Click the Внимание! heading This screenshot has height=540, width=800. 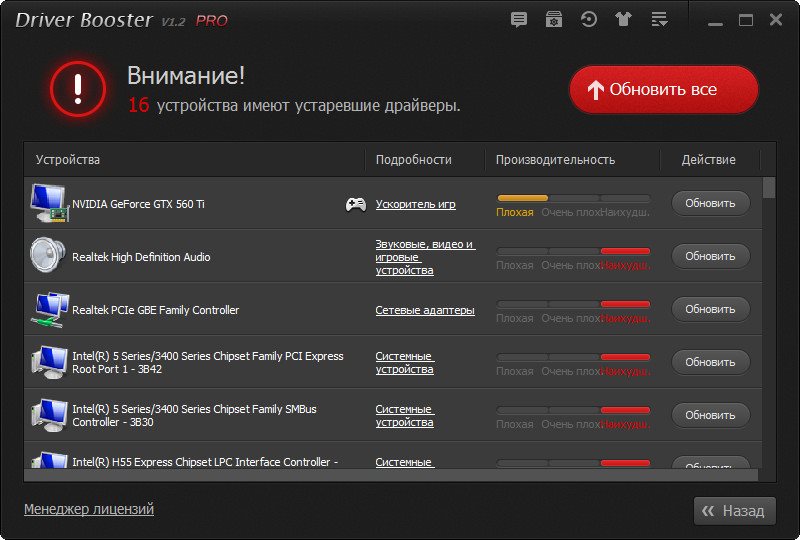pyautogui.click(x=186, y=76)
